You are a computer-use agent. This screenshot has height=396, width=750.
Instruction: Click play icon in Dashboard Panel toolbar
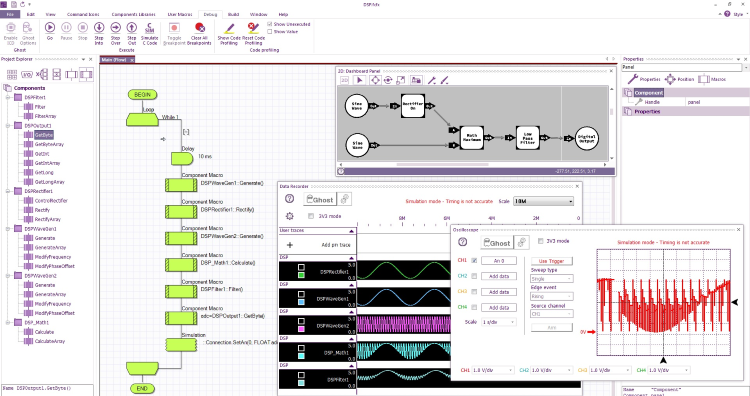(x=360, y=80)
